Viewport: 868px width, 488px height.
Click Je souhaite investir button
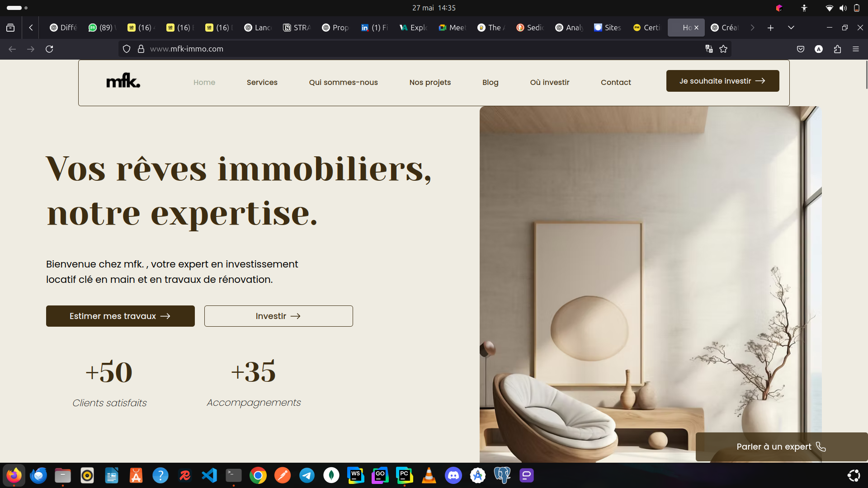[x=722, y=81]
